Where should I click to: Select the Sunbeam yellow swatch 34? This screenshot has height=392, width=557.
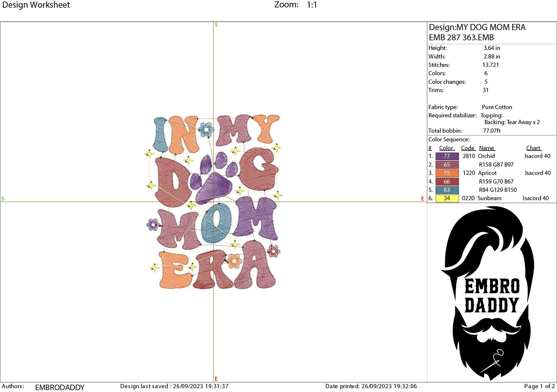pos(447,198)
